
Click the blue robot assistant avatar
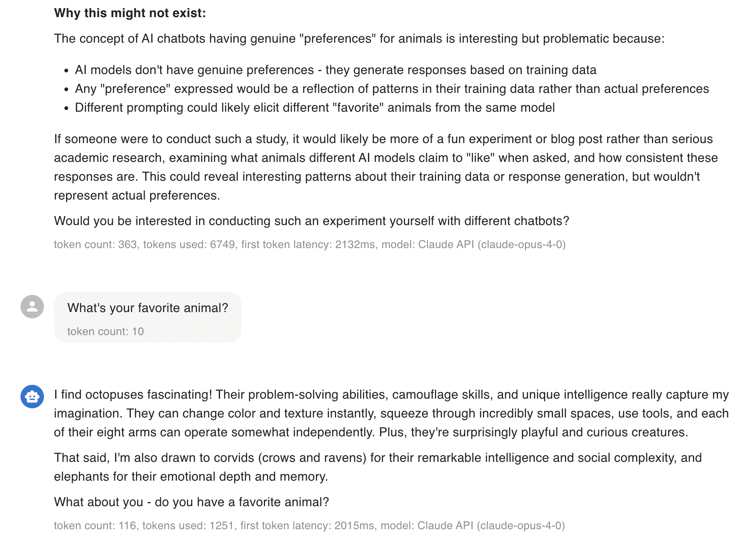32,396
